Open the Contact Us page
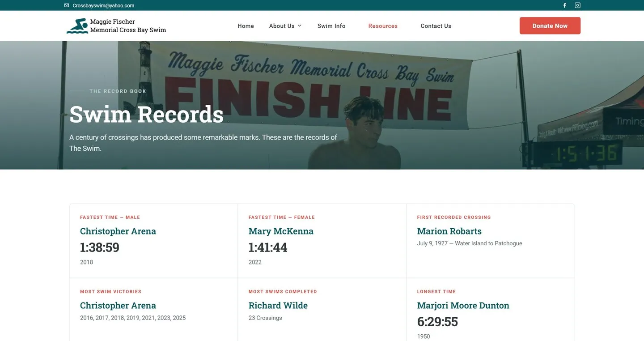 [436, 26]
